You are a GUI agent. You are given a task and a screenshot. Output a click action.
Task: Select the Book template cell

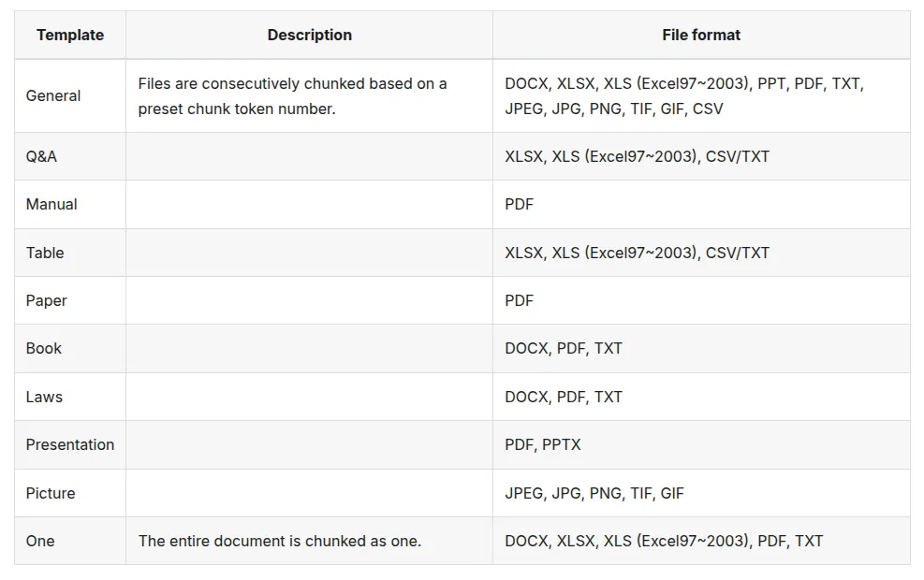click(x=70, y=348)
